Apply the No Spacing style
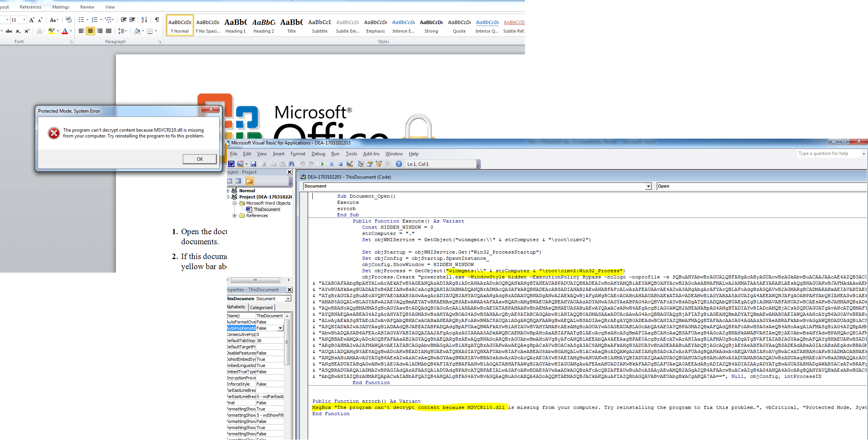Image resolution: width=868 pixels, height=440 pixels. [x=208, y=26]
